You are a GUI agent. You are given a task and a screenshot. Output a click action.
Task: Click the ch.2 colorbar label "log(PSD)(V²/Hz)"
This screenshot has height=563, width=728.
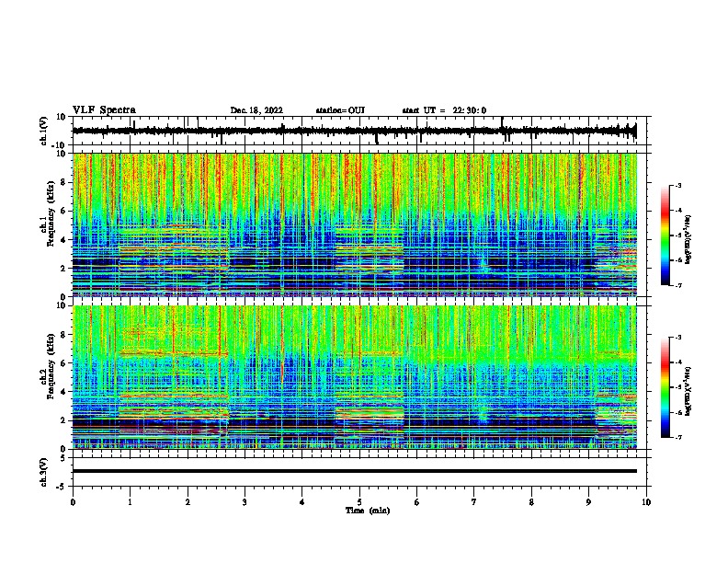(x=688, y=392)
